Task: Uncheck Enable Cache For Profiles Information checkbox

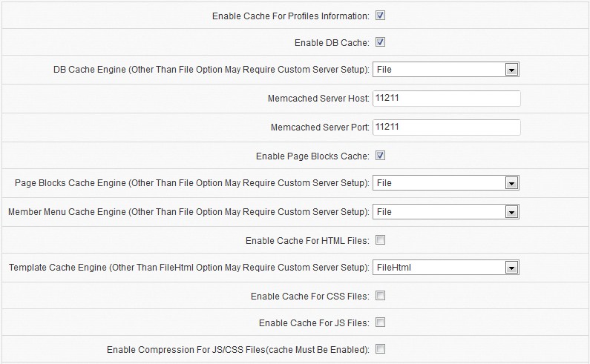Action: pyautogui.click(x=380, y=15)
